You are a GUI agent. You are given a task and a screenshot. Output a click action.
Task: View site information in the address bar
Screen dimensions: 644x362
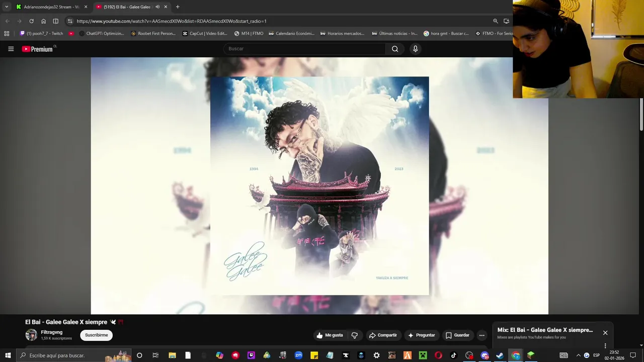click(70, 21)
